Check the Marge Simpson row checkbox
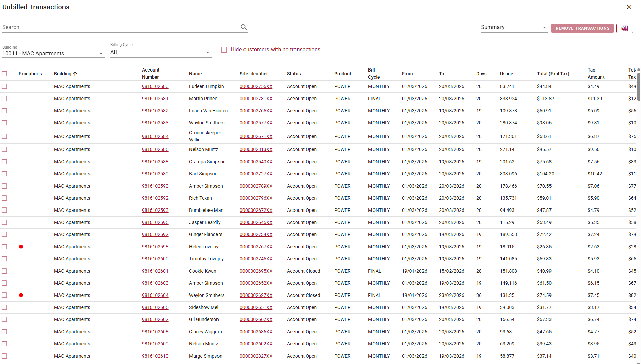 click(x=4, y=356)
